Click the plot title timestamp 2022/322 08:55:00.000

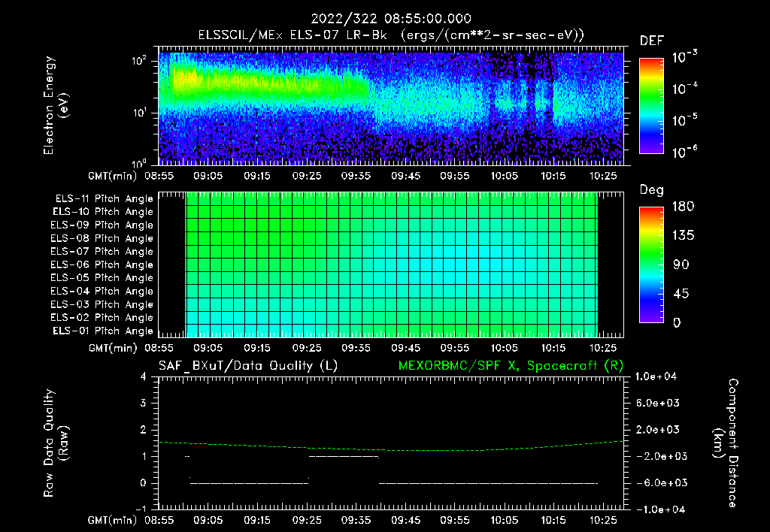391,19
